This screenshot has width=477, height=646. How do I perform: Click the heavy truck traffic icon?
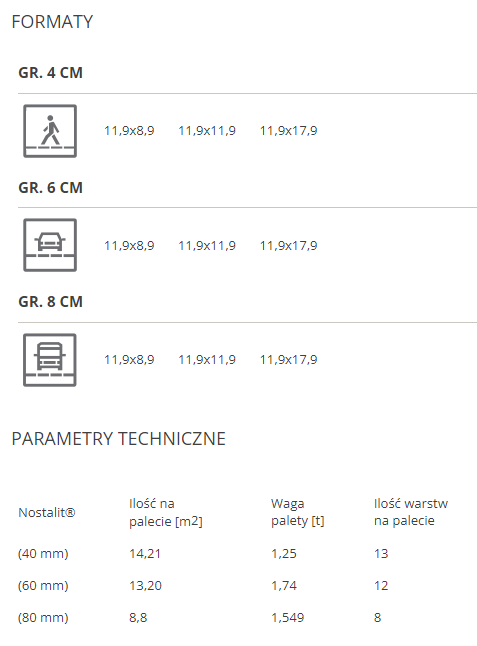(50, 360)
